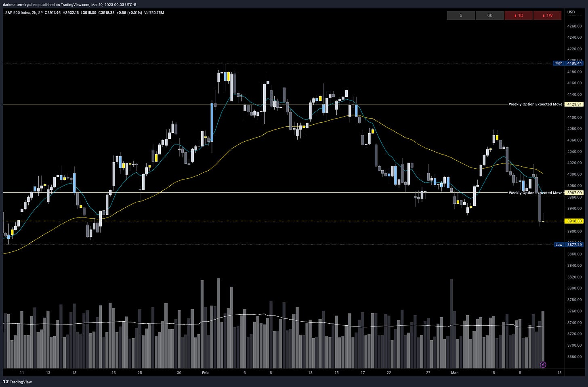Viewport: 588px width, 387px height.
Task: Open the USD currency label
Action: pos(571,12)
